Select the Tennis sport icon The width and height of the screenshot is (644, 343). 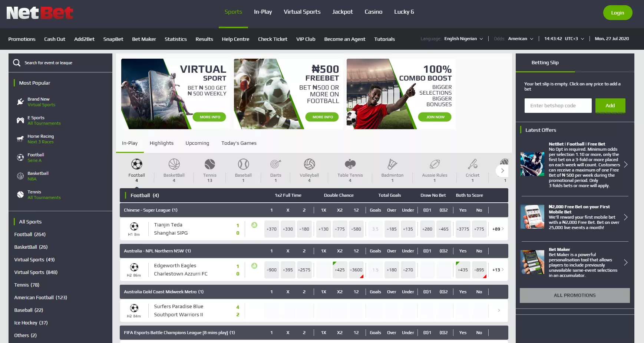[x=210, y=164]
